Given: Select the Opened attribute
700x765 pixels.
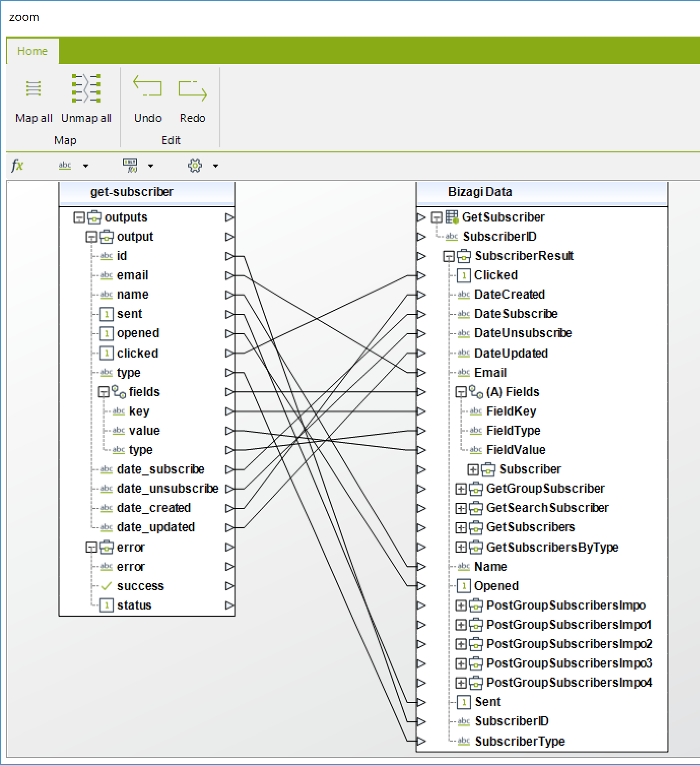Looking at the screenshot, I should pos(496,586).
